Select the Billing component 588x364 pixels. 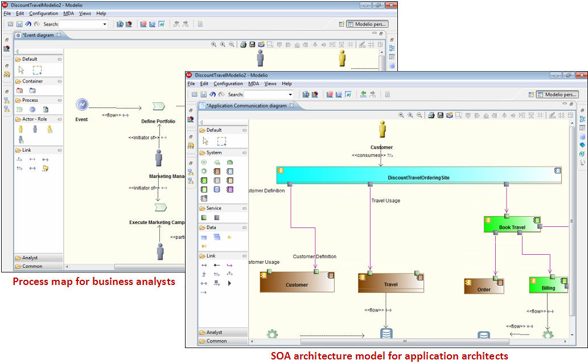pos(548,286)
